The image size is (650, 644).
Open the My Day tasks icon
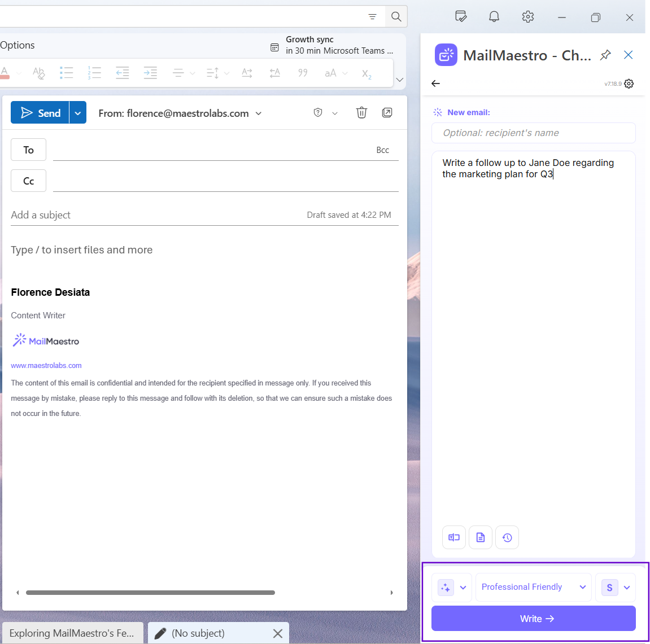pos(461,16)
